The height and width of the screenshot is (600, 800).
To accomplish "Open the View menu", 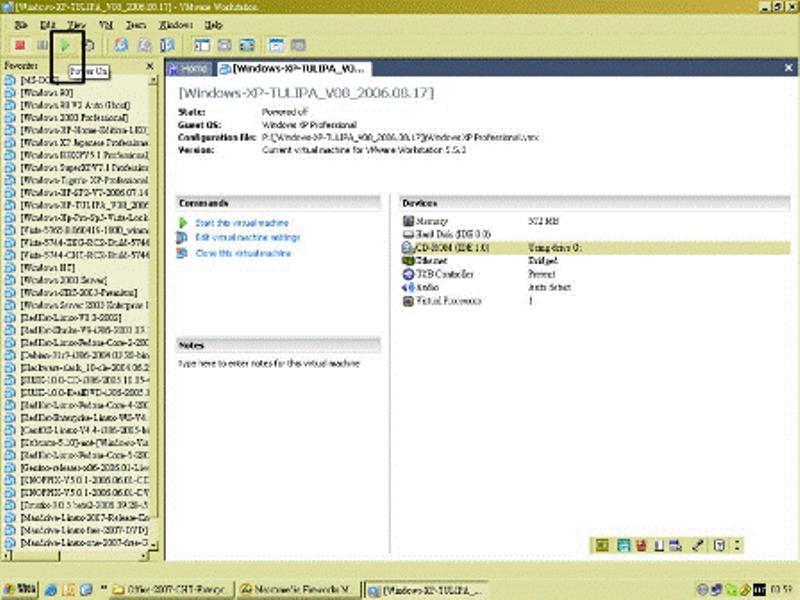I will (77, 25).
